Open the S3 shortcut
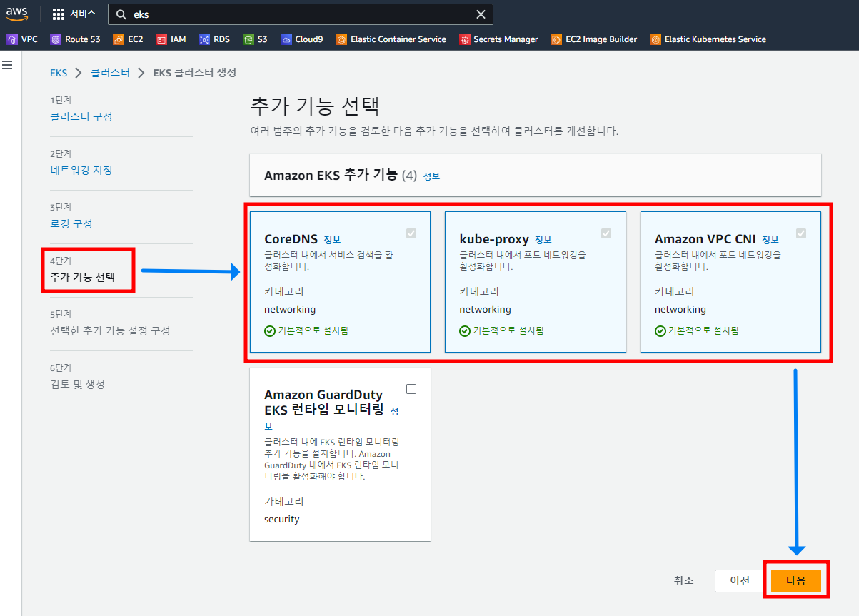This screenshot has height=616, width=859. pyautogui.click(x=255, y=39)
